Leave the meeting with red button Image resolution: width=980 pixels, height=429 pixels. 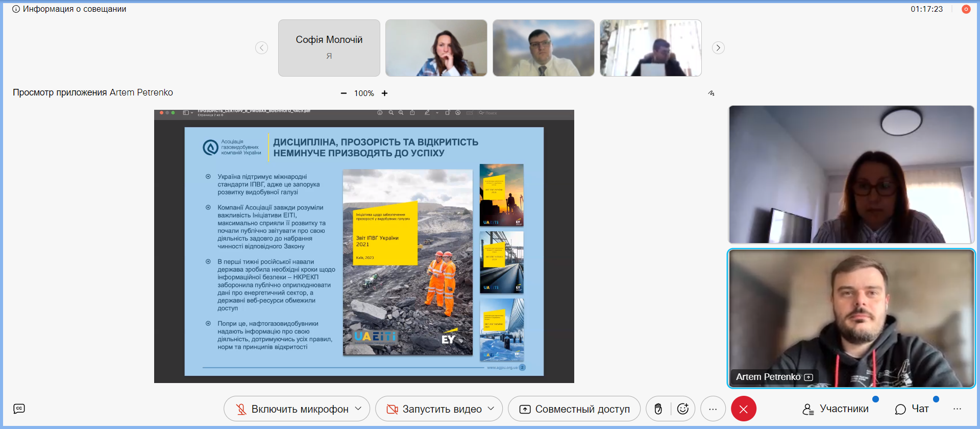click(x=743, y=409)
